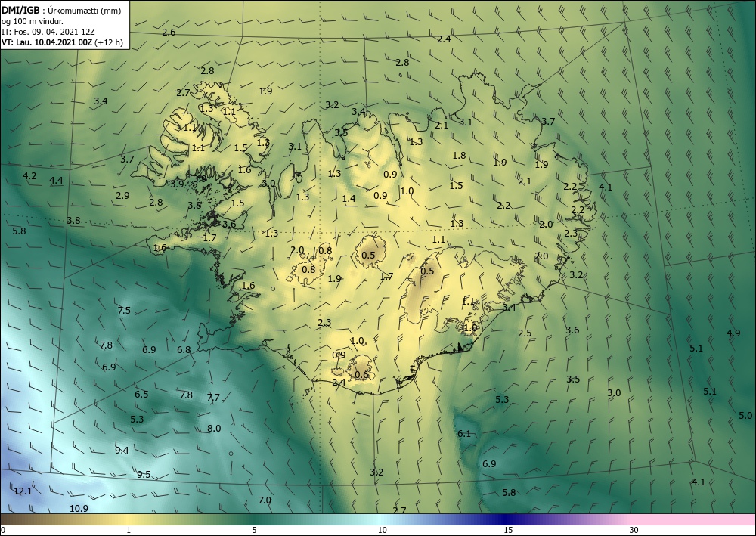Select the 7.7 value label
The width and height of the screenshot is (756, 536).
(213, 398)
